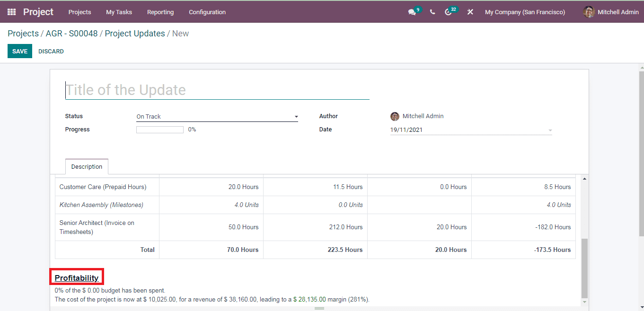Open the My Company (San Francisco) selector
The width and height of the screenshot is (644, 311).
click(x=524, y=12)
